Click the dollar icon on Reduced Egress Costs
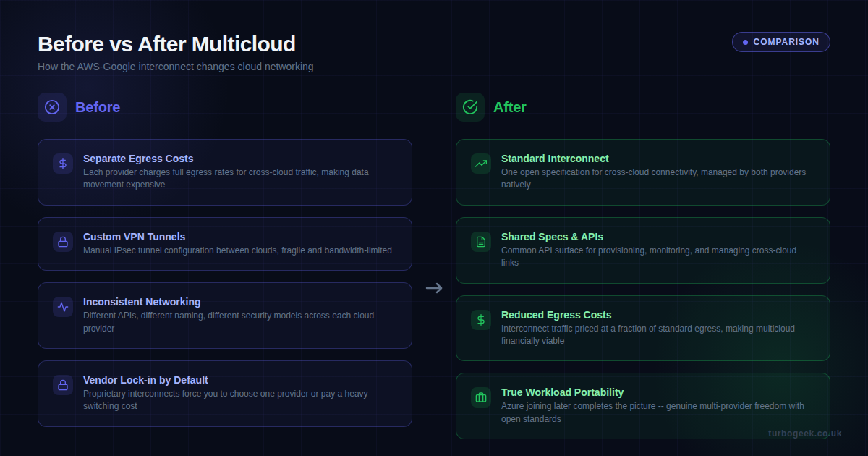 coord(481,319)
